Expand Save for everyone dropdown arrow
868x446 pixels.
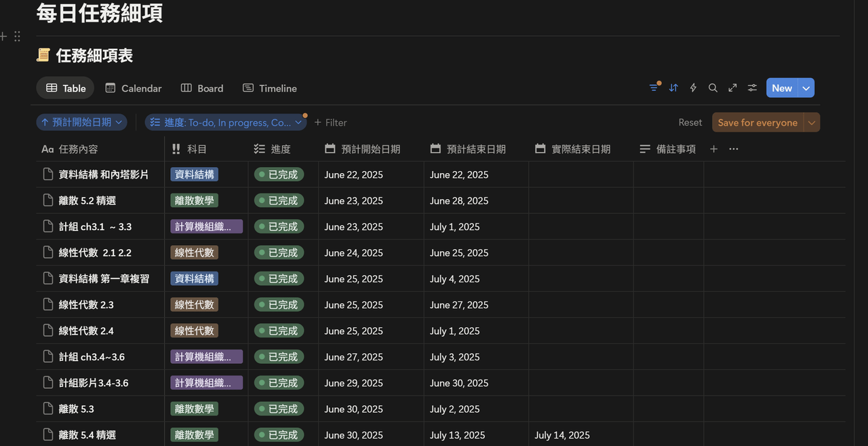(812, 122)
